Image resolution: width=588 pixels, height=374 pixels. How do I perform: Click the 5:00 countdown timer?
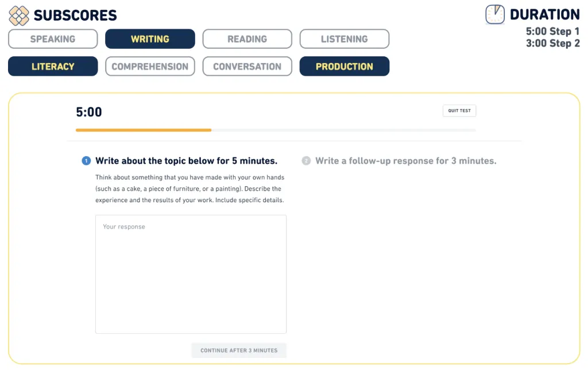click(89, 112)
